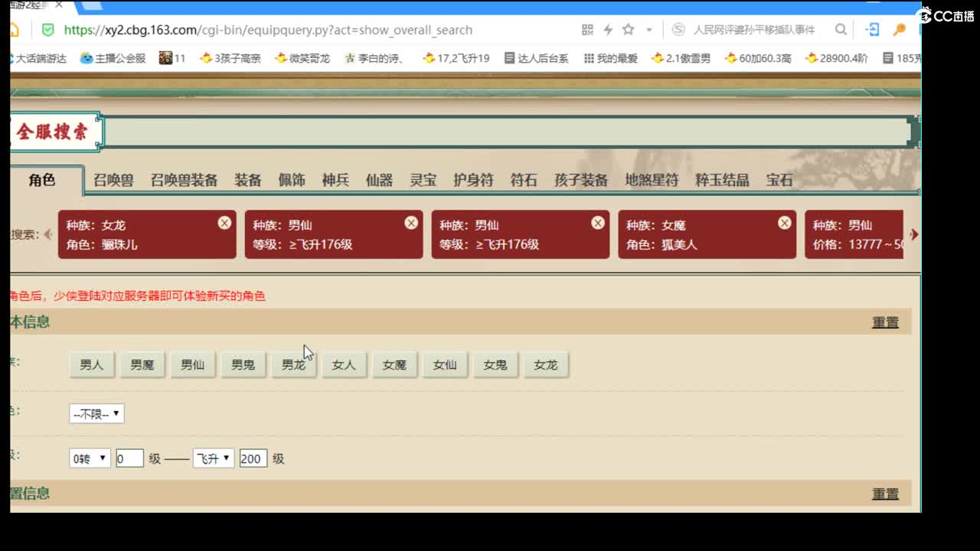Open saved search 男仙 with price 13777

854,235
